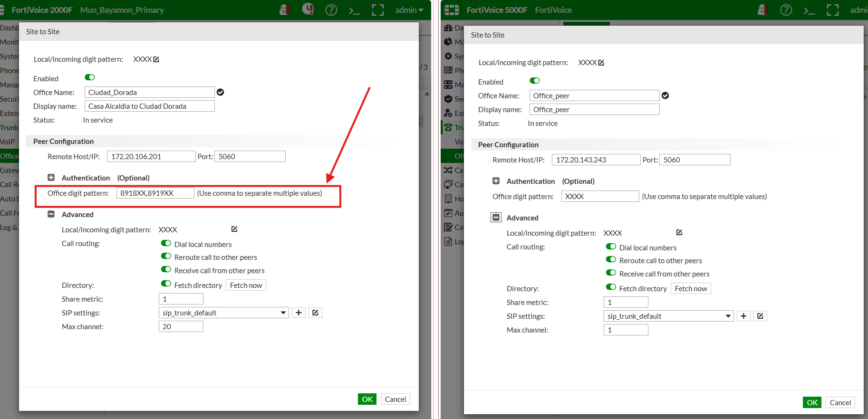Select Log menu in 2000F sidebar
The image size is (868, 419).
[x=10, y=227]
